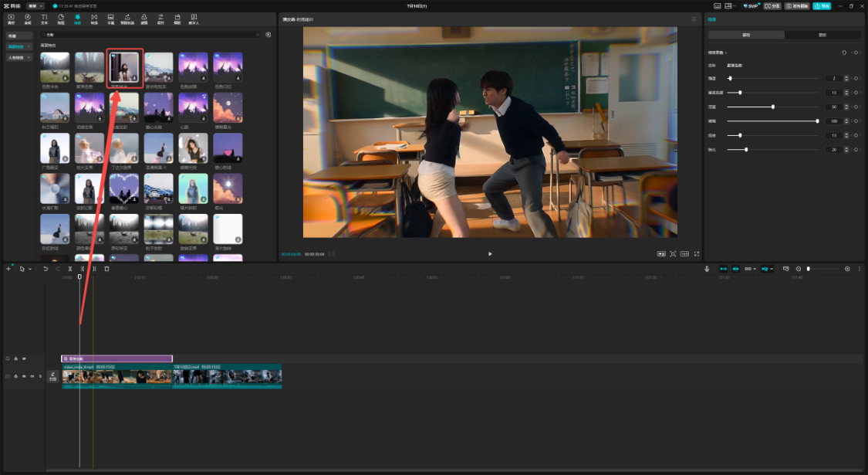Click the stepper arrows beside the value 100

pos(846,120)
